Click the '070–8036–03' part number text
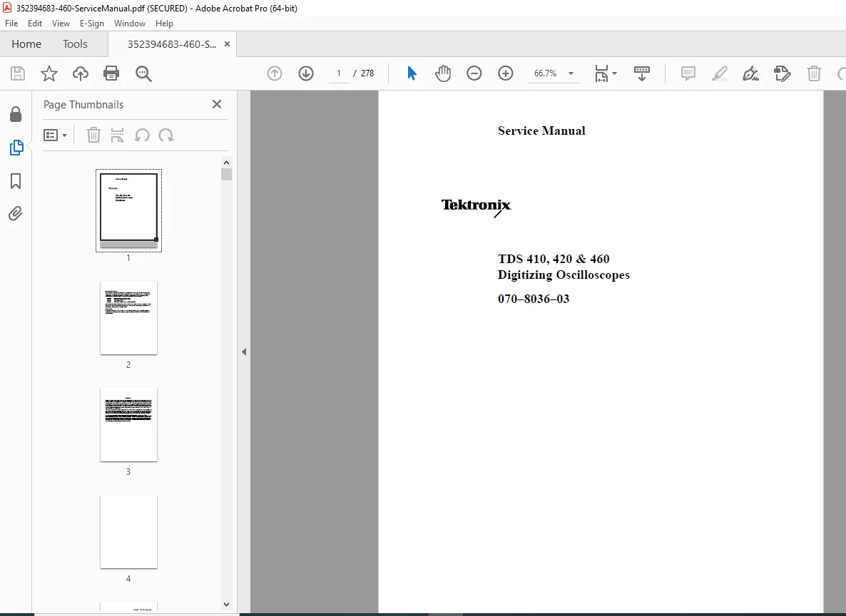The height and width of the screenshot is (616, 846). click(533, 299)
